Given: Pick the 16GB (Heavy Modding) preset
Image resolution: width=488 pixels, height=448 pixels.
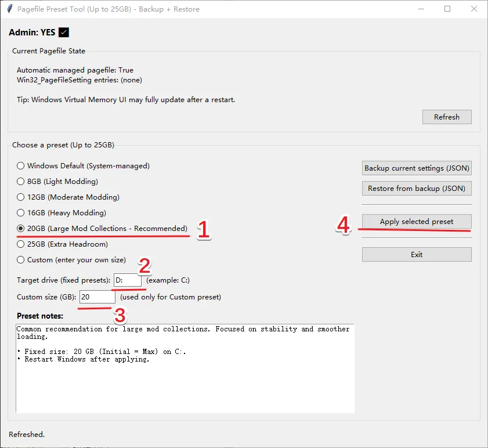Looking at the screenshot, I should (62, 212).
